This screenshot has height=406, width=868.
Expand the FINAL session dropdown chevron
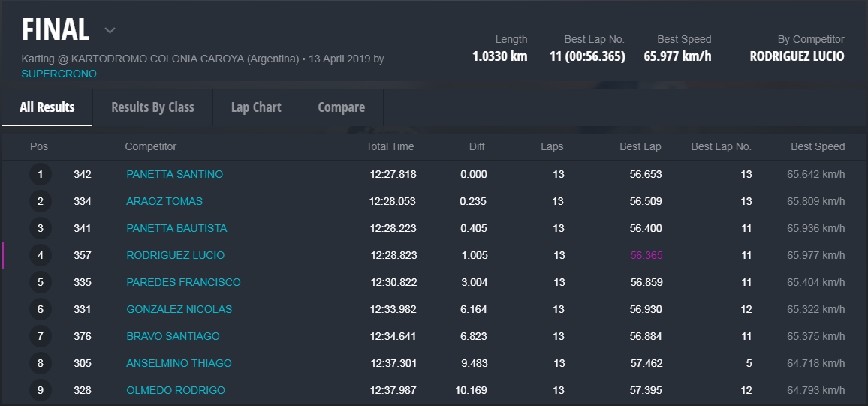pos(110,31)
